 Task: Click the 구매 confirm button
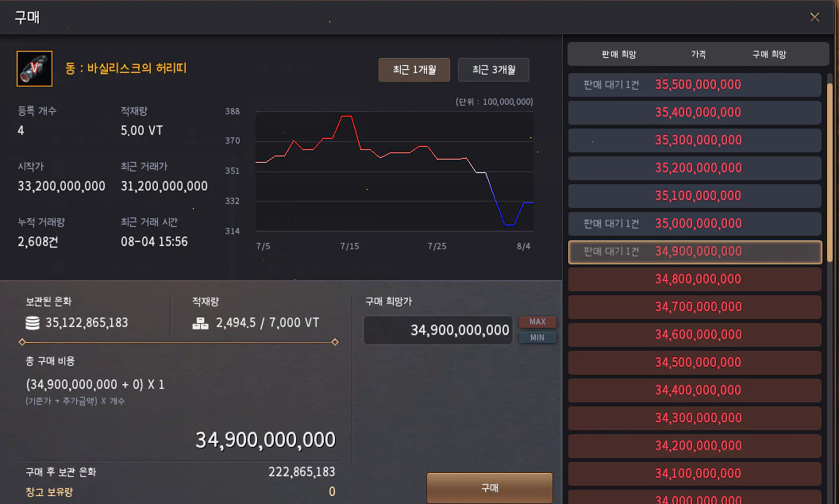(x=490, y=488)
